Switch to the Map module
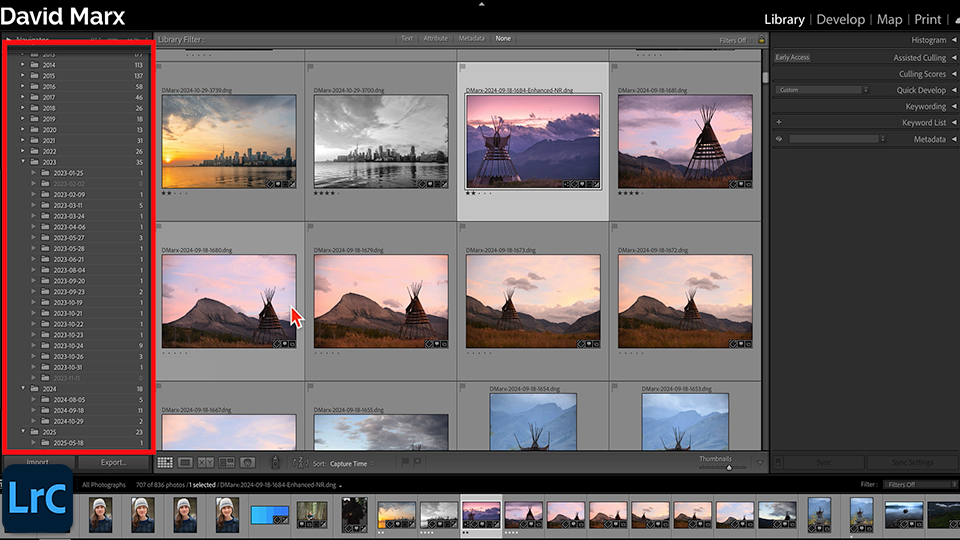This screenshot has height=540, width=960. click(x=889, y=20)
